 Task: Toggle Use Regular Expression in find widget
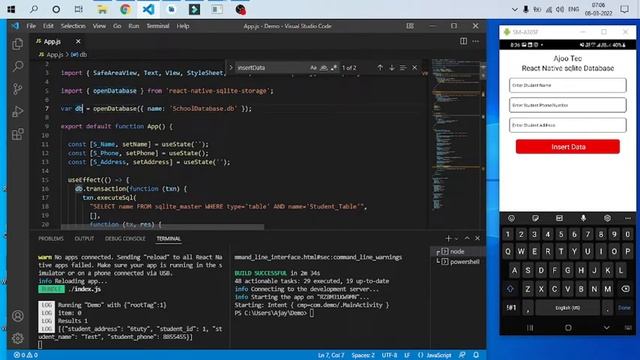[334, 67]
